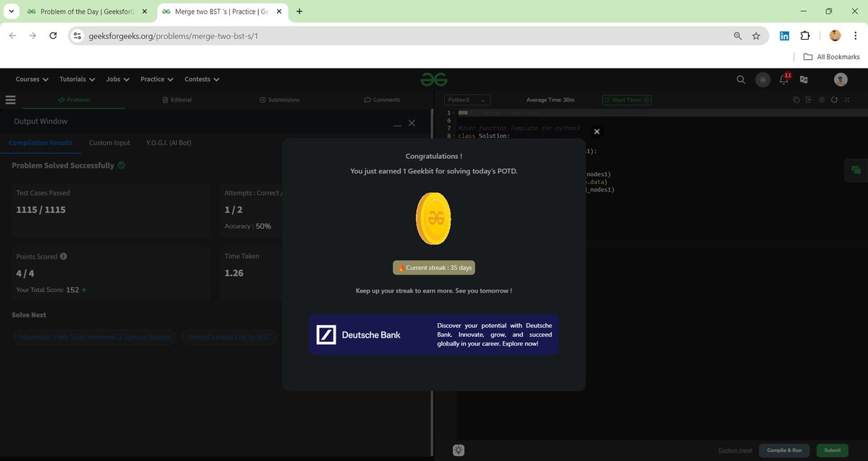The height and width of the screenshot is (461, 868).
Task: Toggle fullscreen editor icon
Action: [x=846, y=100]
